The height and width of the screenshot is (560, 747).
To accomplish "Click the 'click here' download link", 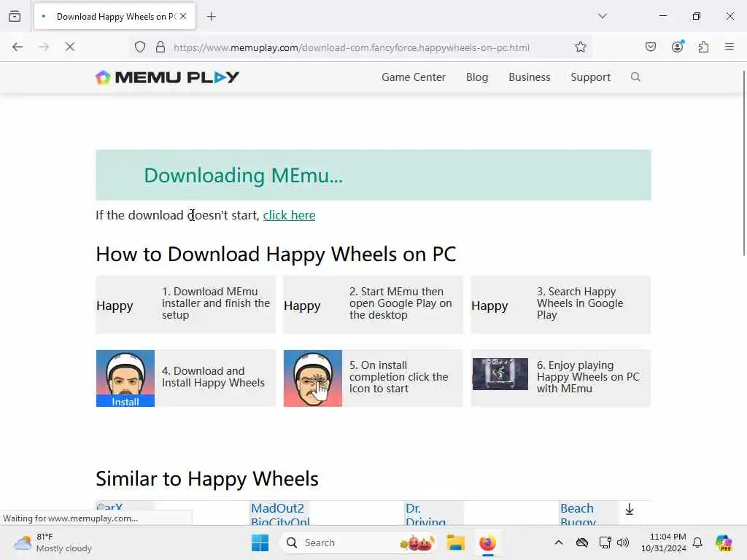I will pyautogui.click(x=289, y=215).
